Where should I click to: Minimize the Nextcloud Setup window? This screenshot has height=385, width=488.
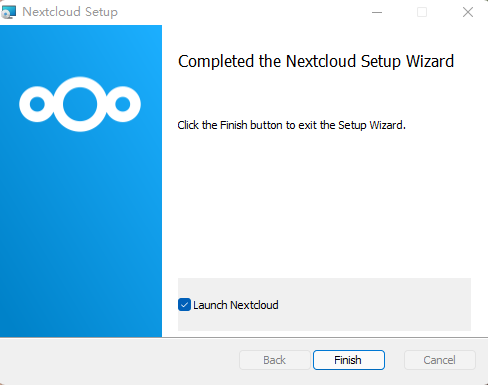(377, 12)
